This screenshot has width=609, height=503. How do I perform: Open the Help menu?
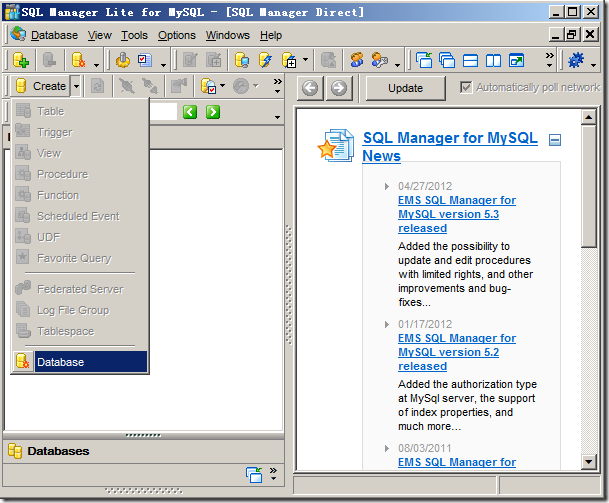click(271, 35)
